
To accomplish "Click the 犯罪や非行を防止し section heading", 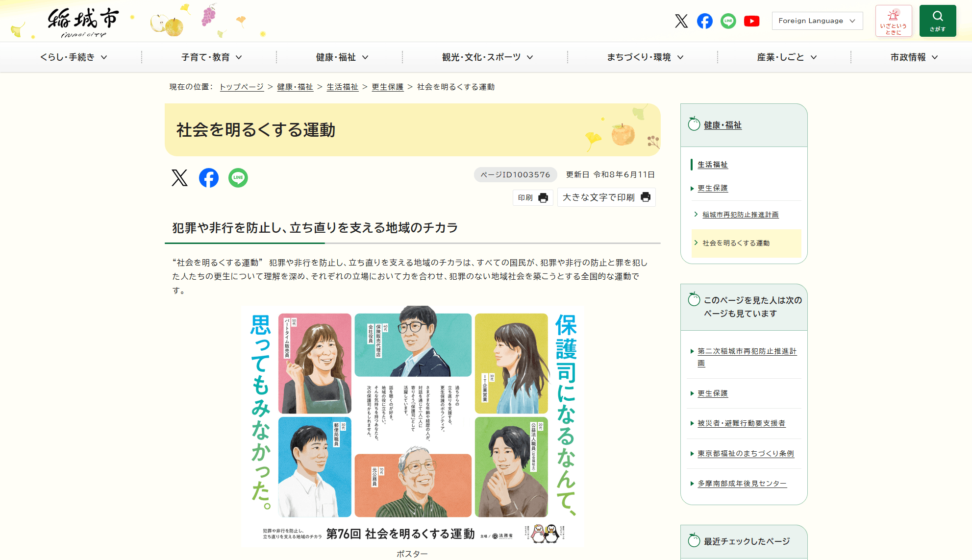I will click(x=315, y=228).
